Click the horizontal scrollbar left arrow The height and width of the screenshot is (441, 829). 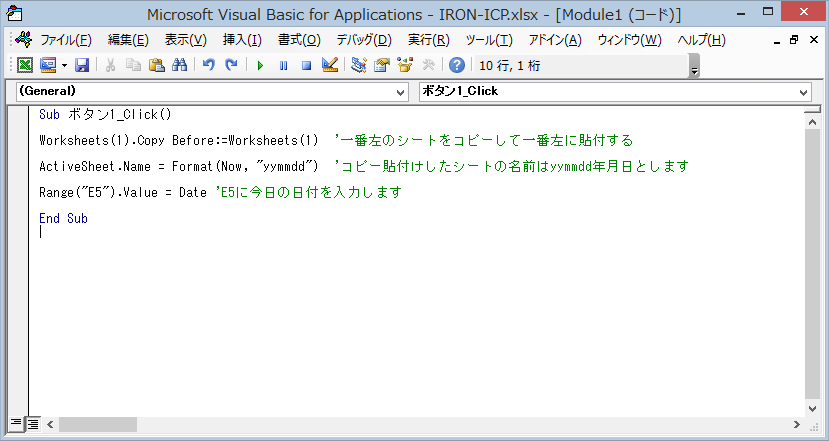tap(50, 424)
